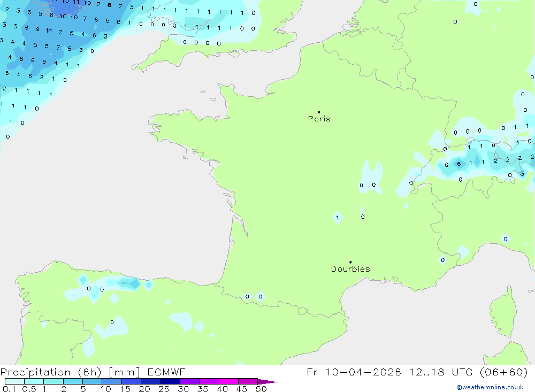535x392 pixels.
Task: Click the '0' value in the Provence patch, east of Dourbies
Action: coord(443,260)
